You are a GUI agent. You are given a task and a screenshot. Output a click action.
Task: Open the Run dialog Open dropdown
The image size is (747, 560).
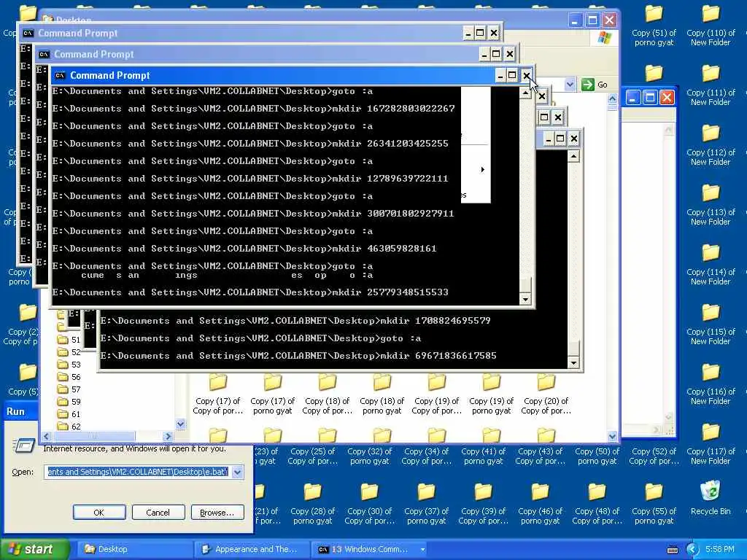(237, 472)
